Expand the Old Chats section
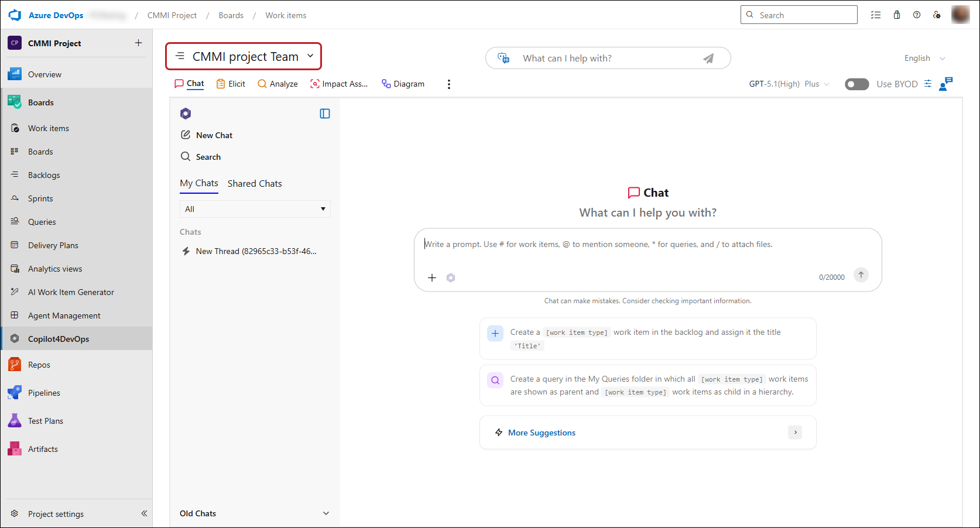 tap(255, 513)
